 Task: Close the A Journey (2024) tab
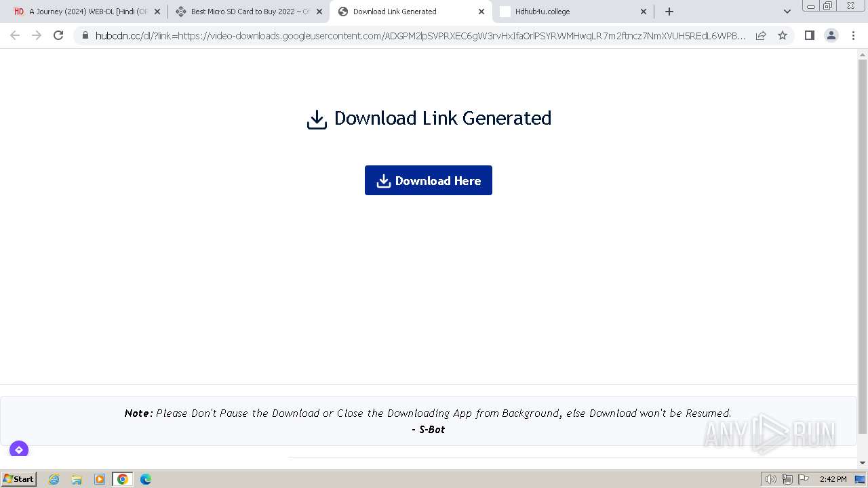(157, 12)
